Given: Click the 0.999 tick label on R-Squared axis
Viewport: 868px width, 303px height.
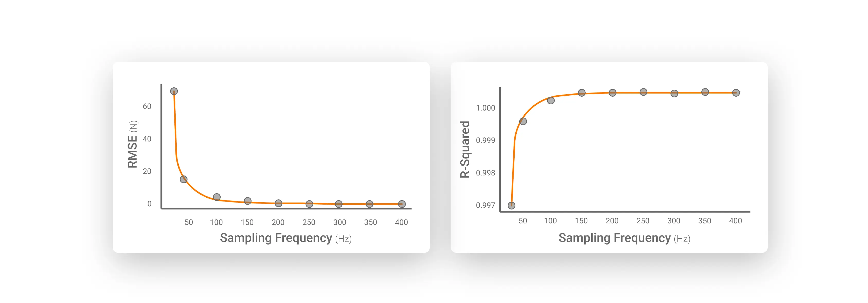Looking at the screenshot, I should pos(485,140).
